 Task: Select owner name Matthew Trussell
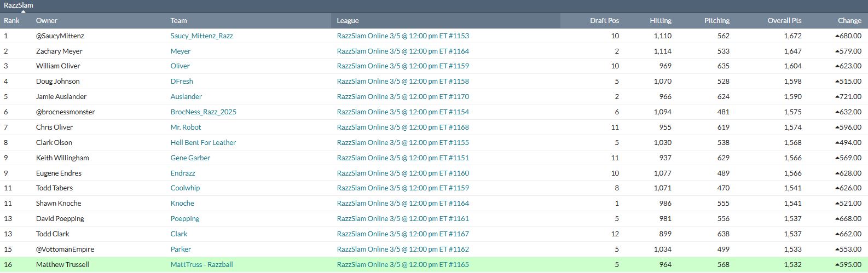[x=62, y=264]
